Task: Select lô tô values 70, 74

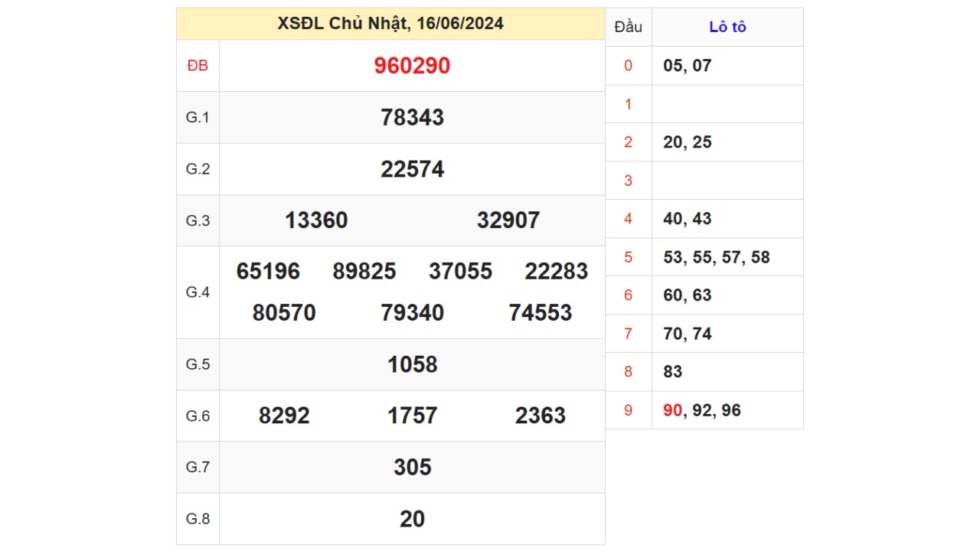Action: coord(687,334)
